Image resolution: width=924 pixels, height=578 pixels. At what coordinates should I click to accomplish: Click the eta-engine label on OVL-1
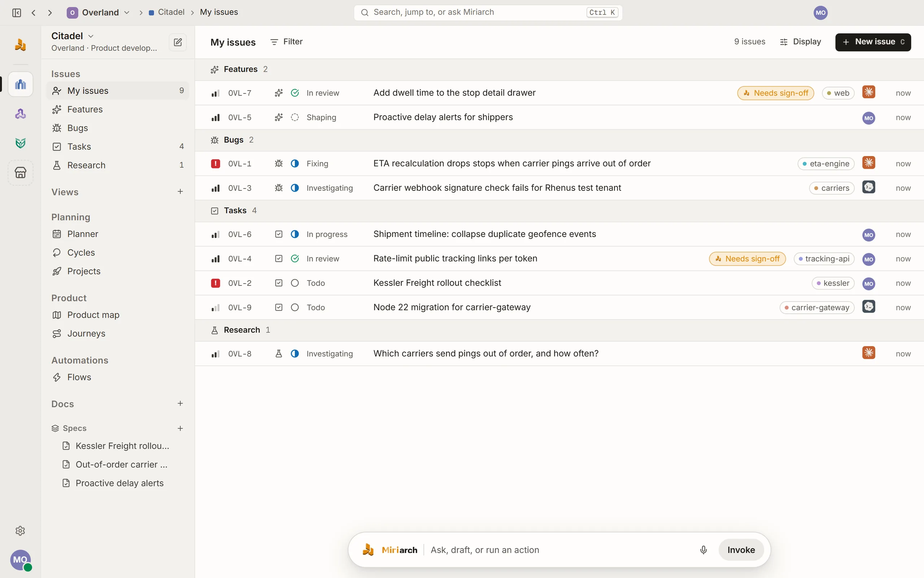pos(826,164)
